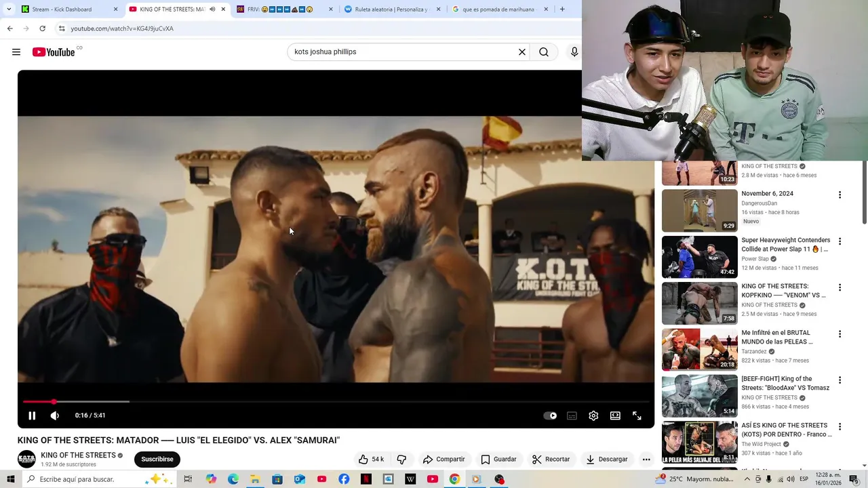Open the Power Slap 11 video thumbnail
This screenshot has width=868, height=488.
[700, 257]
